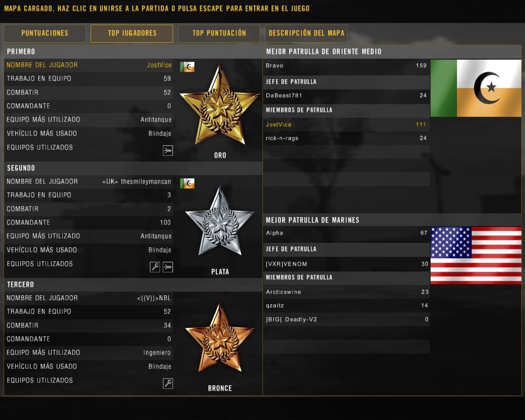This screenshot has width=525, height=420.
Task: Click the large Middle East coalition flag
Action: click(476, 88)
